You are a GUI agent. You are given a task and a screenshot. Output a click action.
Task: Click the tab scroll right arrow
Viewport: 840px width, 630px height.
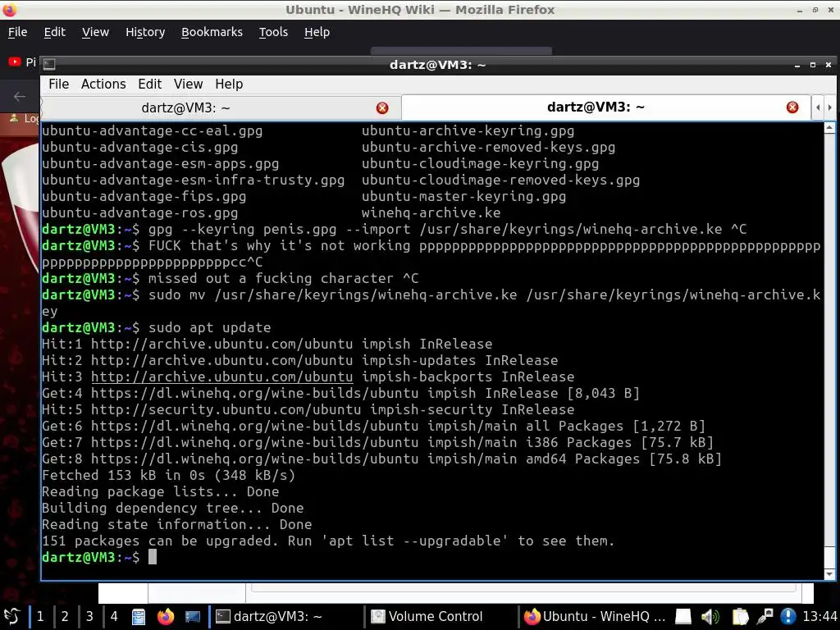point(830,107)
